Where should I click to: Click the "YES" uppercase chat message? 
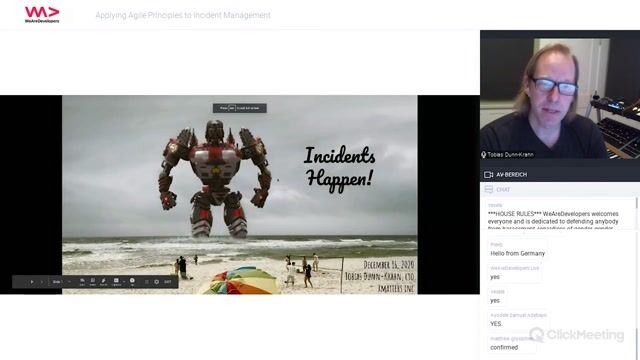(x=519, y=320)
